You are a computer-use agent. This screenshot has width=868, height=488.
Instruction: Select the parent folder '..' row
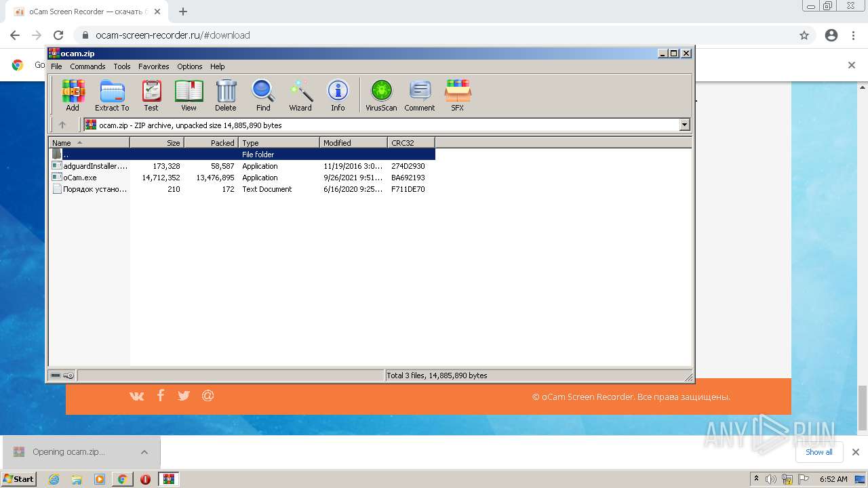click(242, 155)
